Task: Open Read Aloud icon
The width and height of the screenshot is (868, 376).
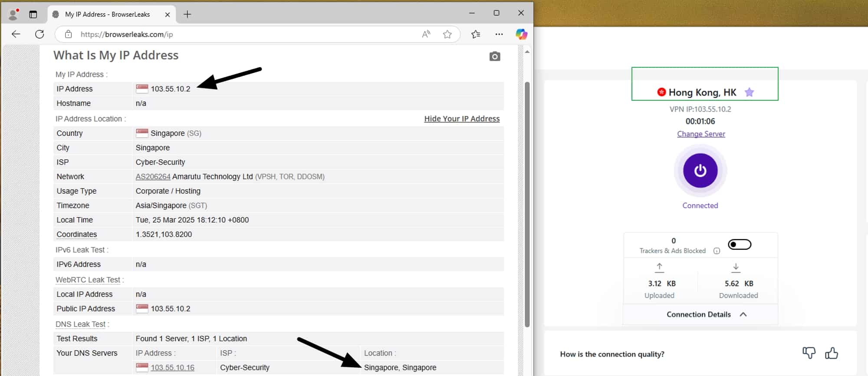Action: [x=426, y=34]
